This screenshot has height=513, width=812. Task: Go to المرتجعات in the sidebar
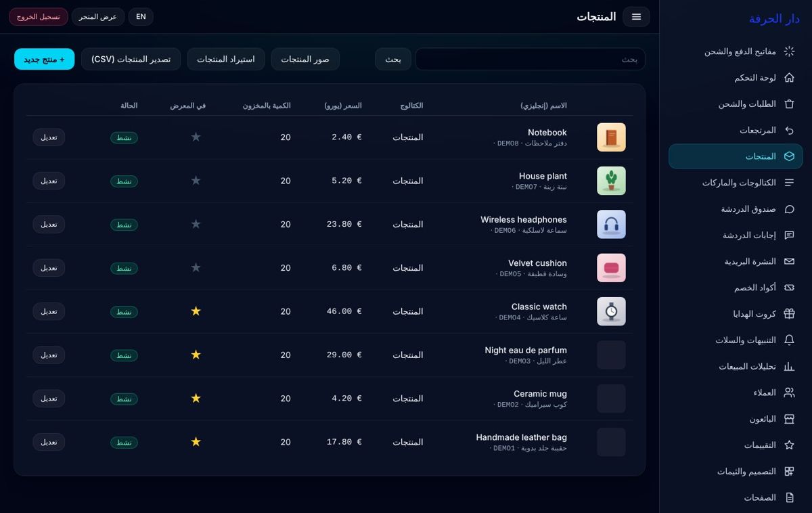pyautogui.click(x=736, y=130)
